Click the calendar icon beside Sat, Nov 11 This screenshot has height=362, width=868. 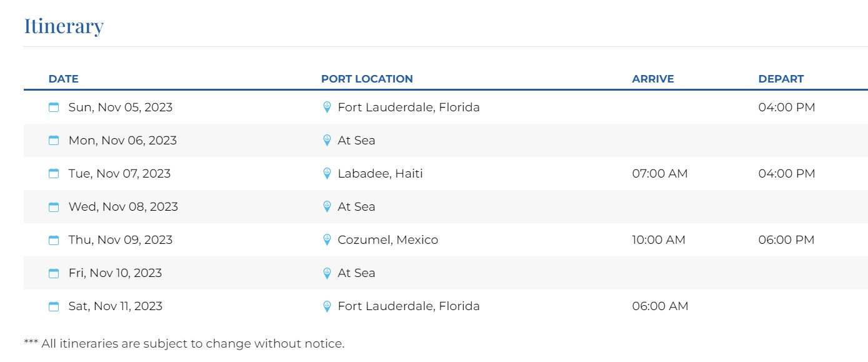point(54,306)
